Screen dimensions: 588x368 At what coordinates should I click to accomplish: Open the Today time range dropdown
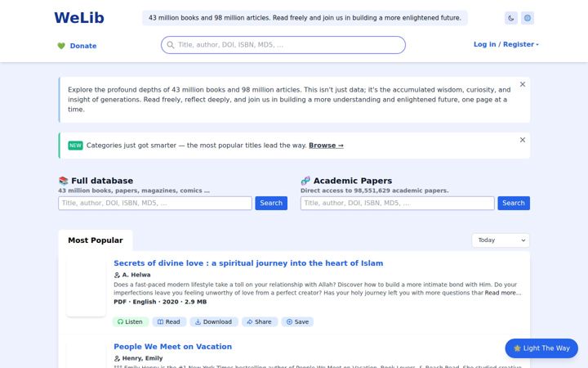pos(501,240)
